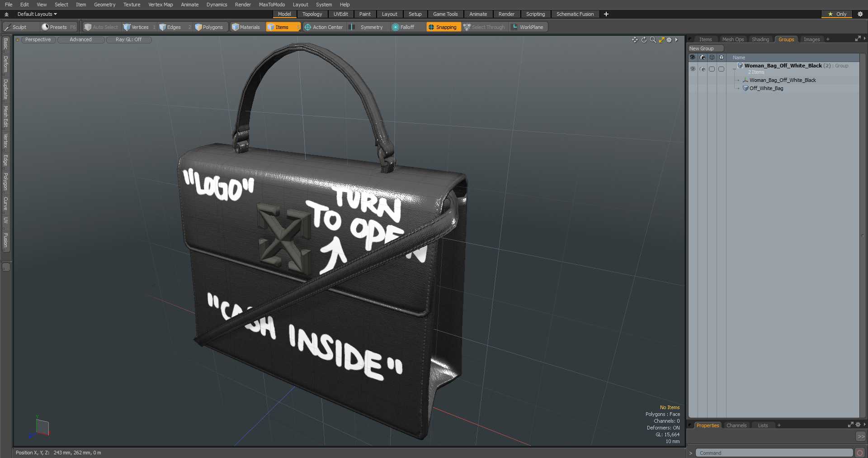Expand the Properties panel options arrow
The width and height of the screenshot is (868, 458).
864,425
